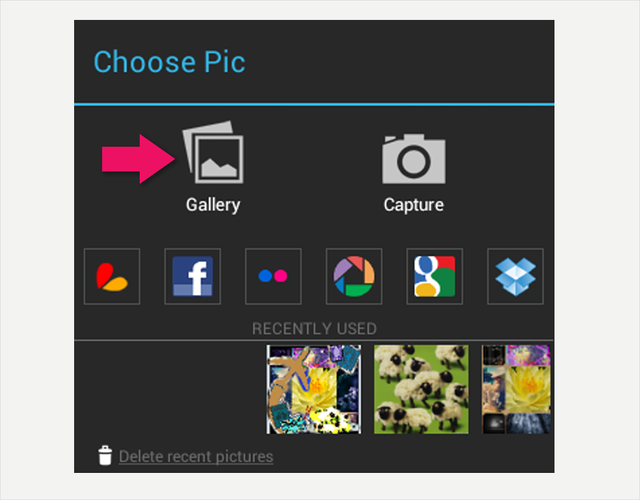This screenshot has width=640, height=500.
Task: Choose the Facebook photo source
Action: pos(193,276)
